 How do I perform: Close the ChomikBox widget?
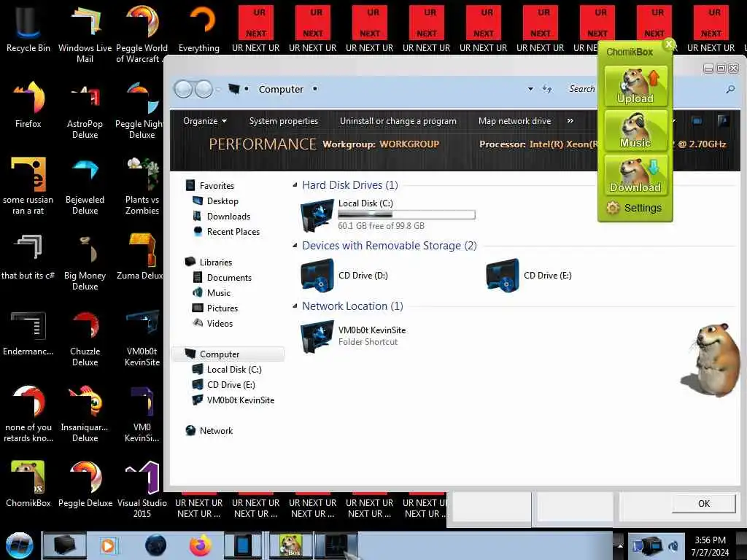point(668,44)
